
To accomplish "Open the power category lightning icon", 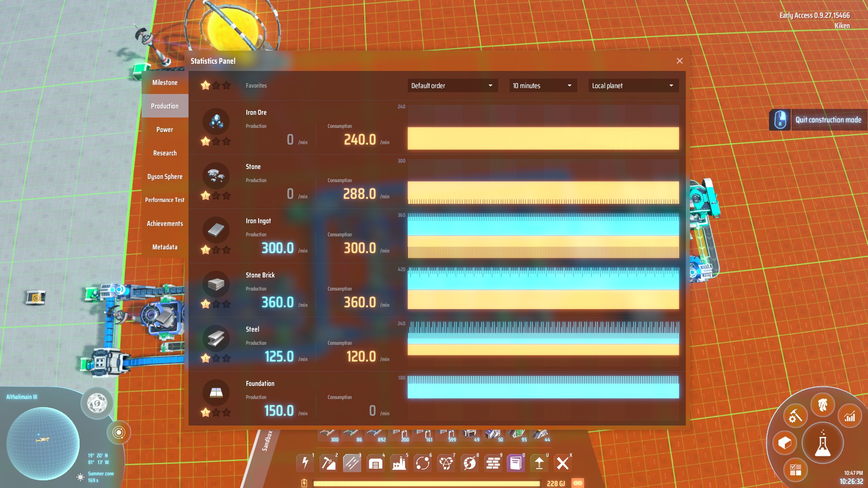I will [305, 463].
